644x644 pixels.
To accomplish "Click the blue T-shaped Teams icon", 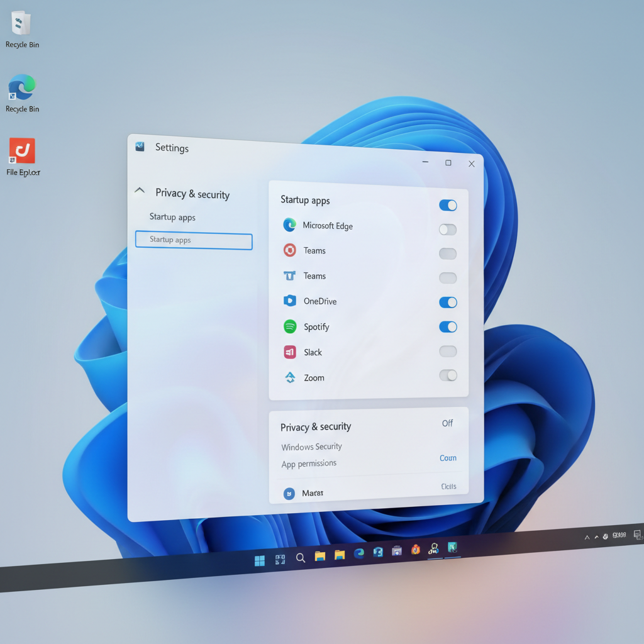I will 289,275.
